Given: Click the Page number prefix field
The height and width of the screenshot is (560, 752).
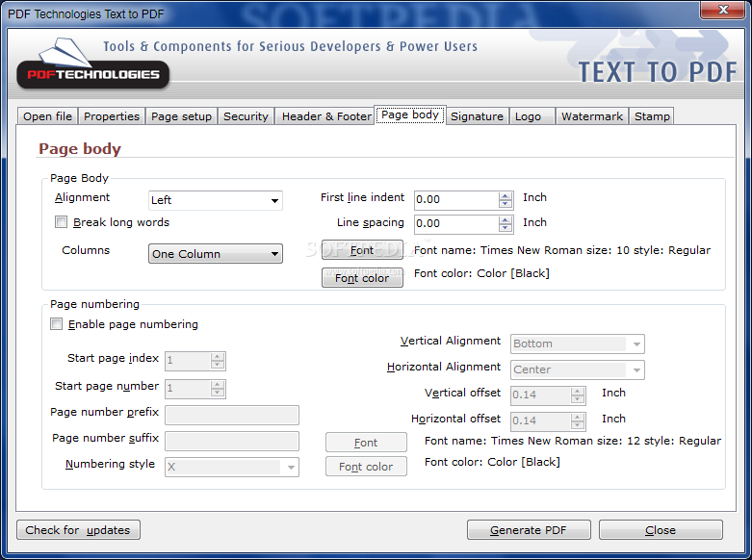Looking at the screenshot, I should 232,416.
